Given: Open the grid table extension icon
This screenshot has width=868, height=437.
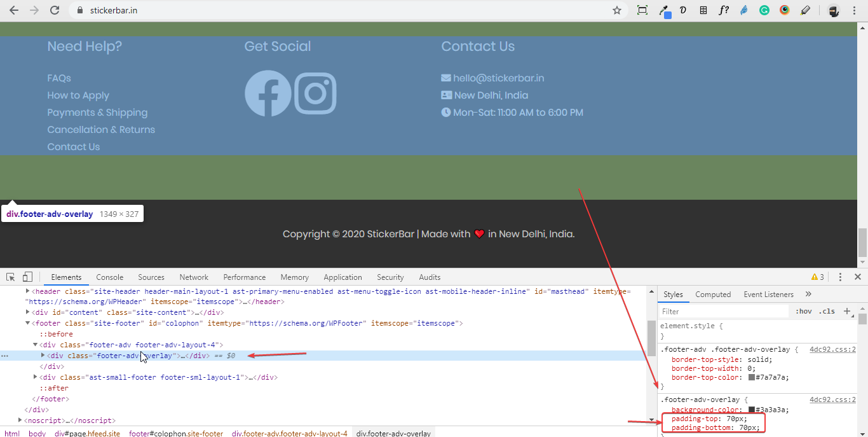Looking at the screenshot, I should [703, 10].
